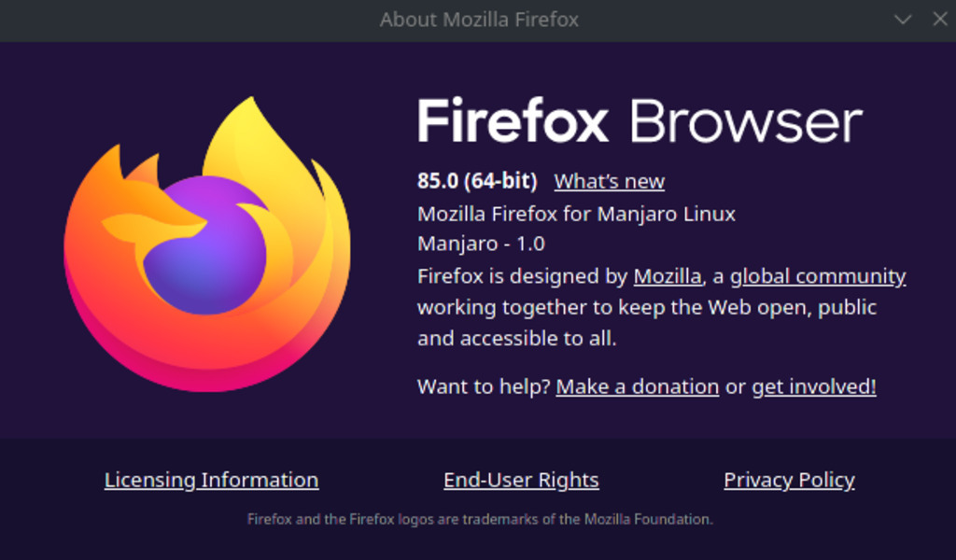Open the get involved! link

click(813, 386)
